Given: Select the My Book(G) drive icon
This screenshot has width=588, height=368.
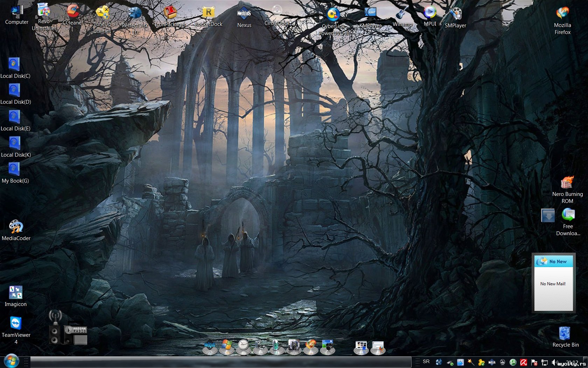Looking at the screenshot, I should [x=15, y=173].
